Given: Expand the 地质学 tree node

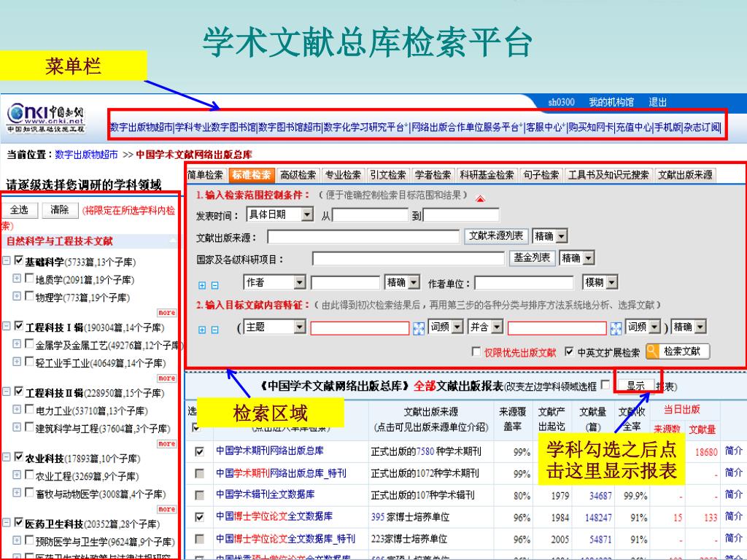Looking at the screenshot, I should 17,279.
